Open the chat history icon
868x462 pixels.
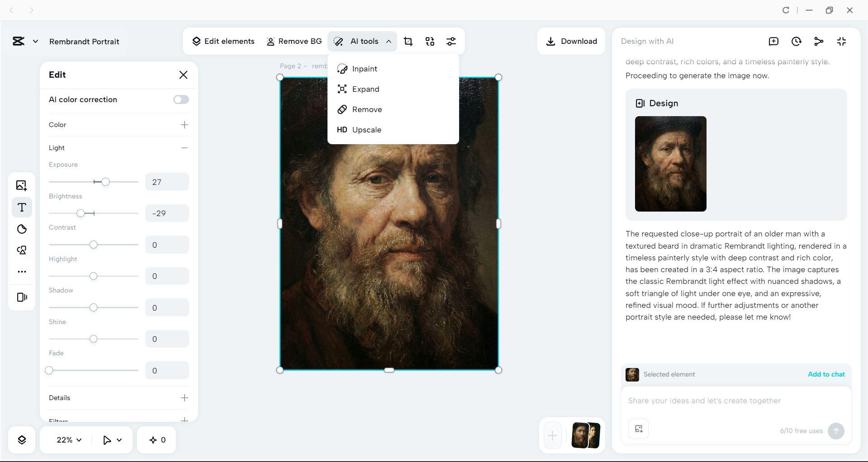[x=797, y=41]
